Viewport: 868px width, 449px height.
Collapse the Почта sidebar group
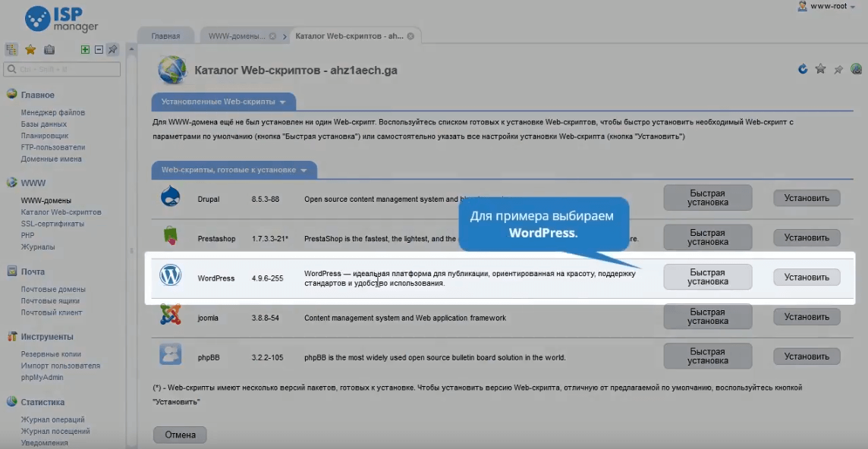(x=33, y=272)
